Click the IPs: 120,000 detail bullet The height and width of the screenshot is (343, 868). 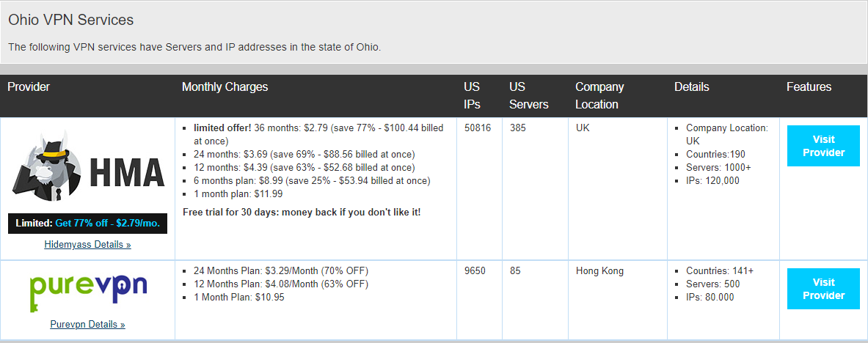[x=712, y=180]
